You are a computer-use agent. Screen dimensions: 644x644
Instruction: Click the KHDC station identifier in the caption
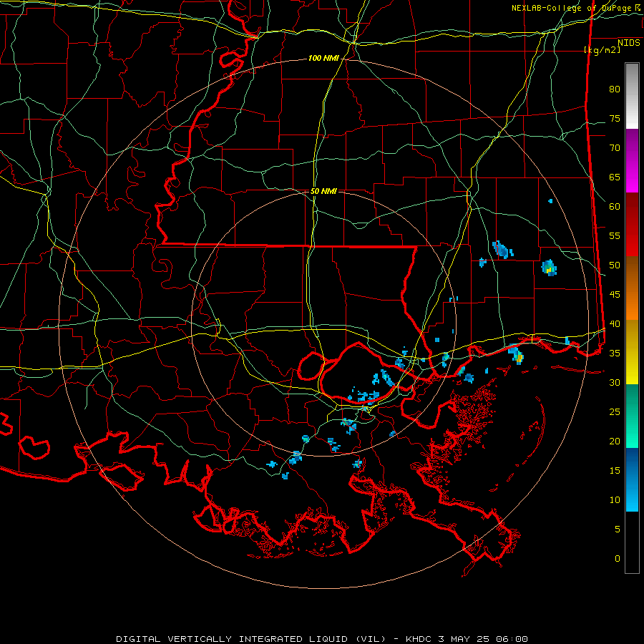419,639
